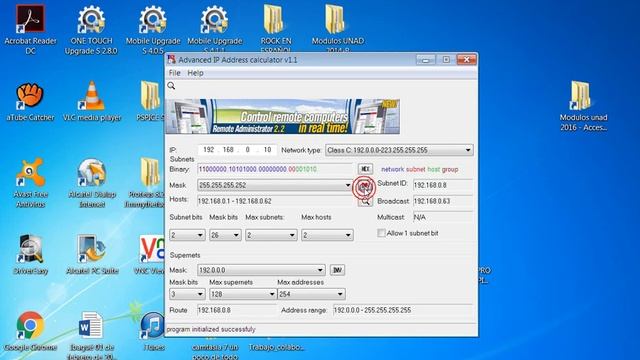Click the 'group' legend word
Image resolution: width=640 pixels, height=360 pixels.
pyautogui.click(x=450, y=169)
